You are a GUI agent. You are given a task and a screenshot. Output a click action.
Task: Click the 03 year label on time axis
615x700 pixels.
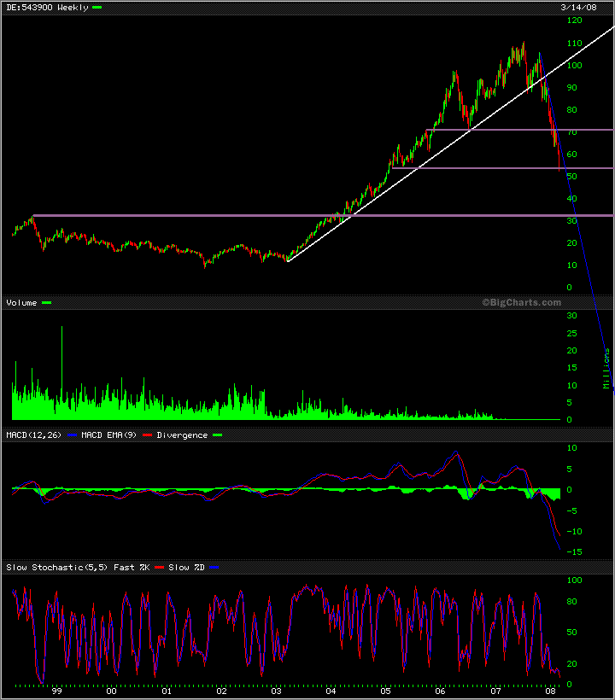click(276, 691)
